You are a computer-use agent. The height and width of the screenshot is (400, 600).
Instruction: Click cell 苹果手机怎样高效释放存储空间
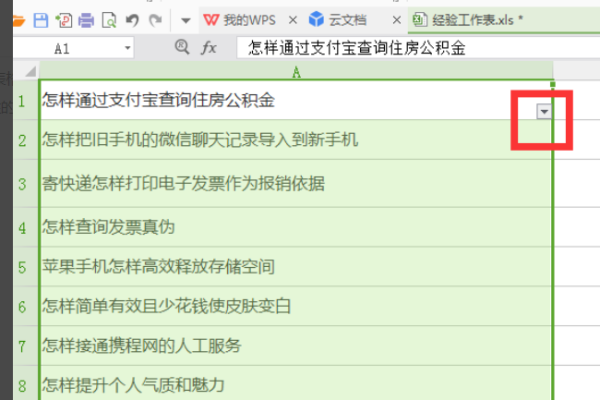coord(295,267)
